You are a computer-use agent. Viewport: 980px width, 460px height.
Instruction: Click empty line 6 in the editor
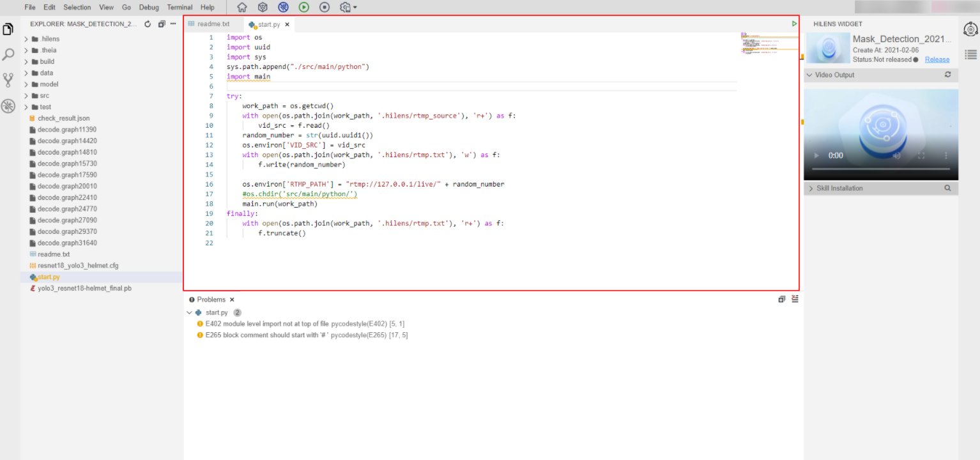482,86
